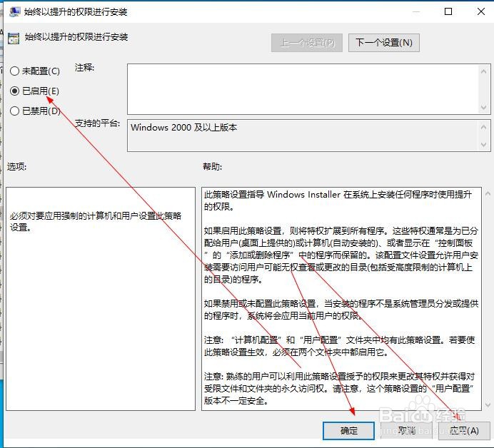Click inside the 注释 comment text box
The width and height of the screenshot is (494, 448).
303,89
